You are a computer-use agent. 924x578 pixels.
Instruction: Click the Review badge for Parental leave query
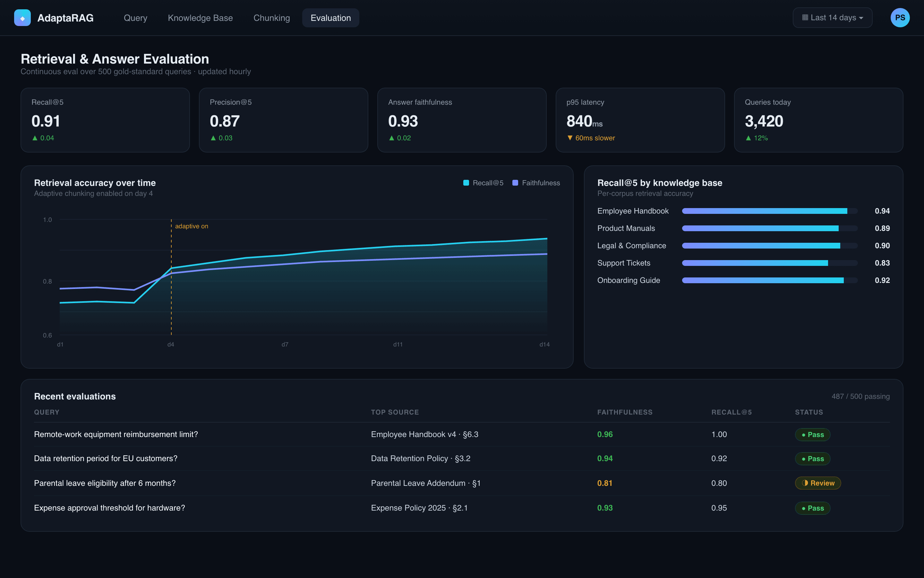pyautogui.click(x=818, y=483)
